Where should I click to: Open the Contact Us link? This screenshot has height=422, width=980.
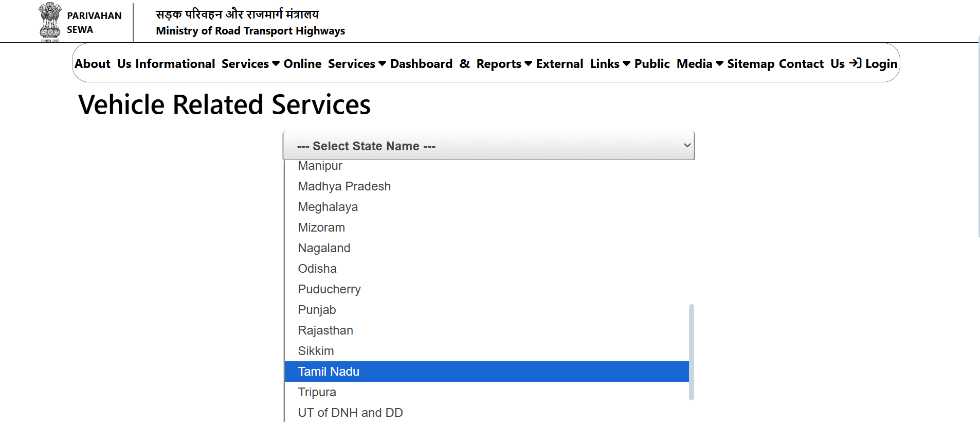812,64
